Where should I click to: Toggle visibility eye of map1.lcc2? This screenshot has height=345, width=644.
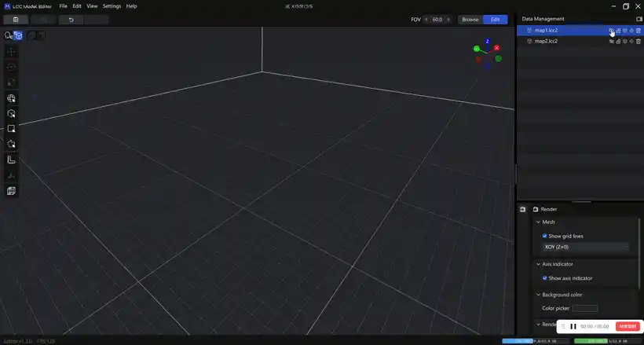(611, 31)
